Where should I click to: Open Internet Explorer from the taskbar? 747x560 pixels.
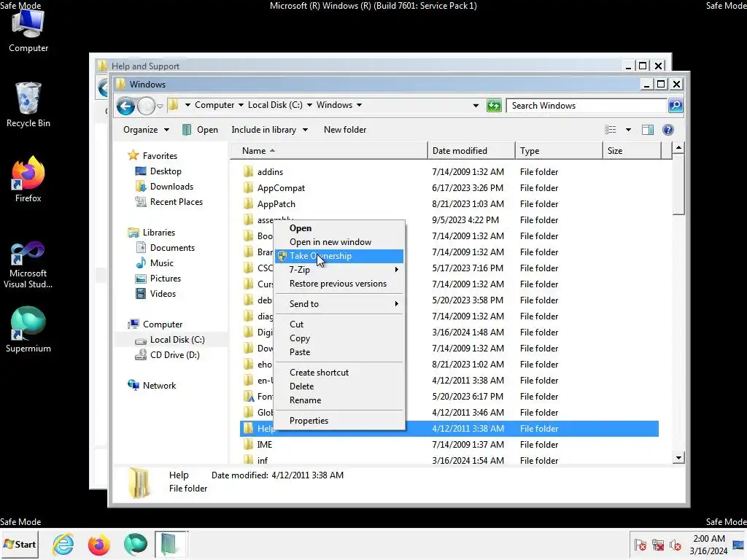coord(63,544)
